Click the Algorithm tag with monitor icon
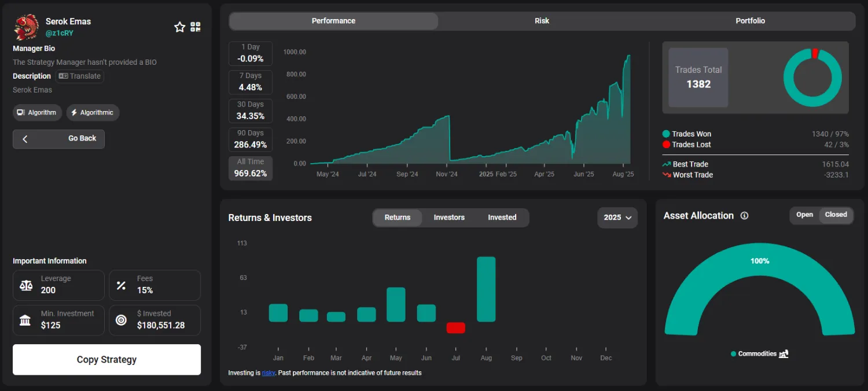Image resolution: width=868 pixels, height=391 pixels. (37, 113)
